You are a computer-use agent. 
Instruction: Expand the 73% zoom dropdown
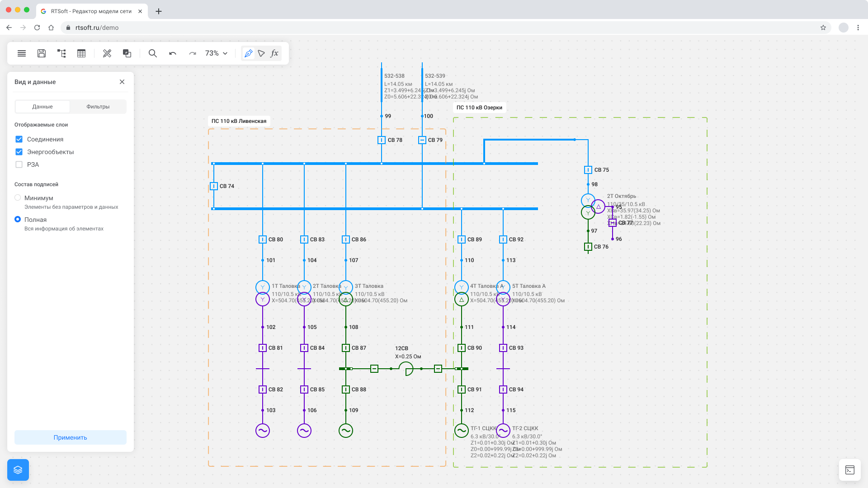coord(217,53)
